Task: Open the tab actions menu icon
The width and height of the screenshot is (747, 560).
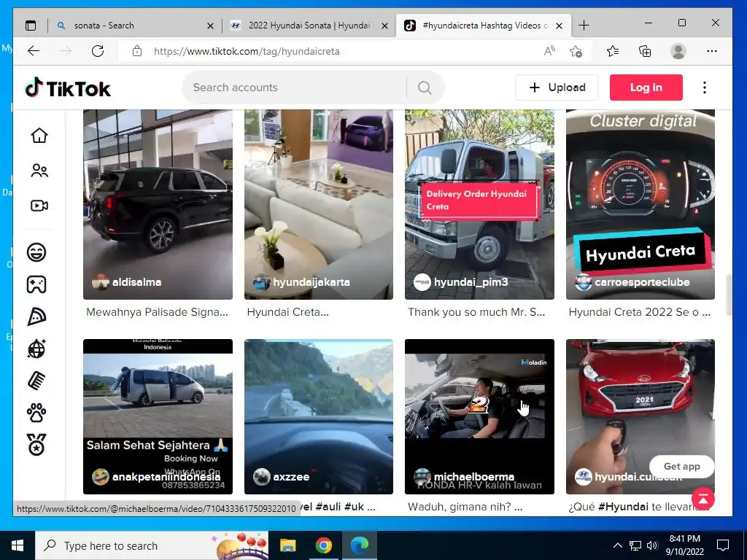Action: 31,26
